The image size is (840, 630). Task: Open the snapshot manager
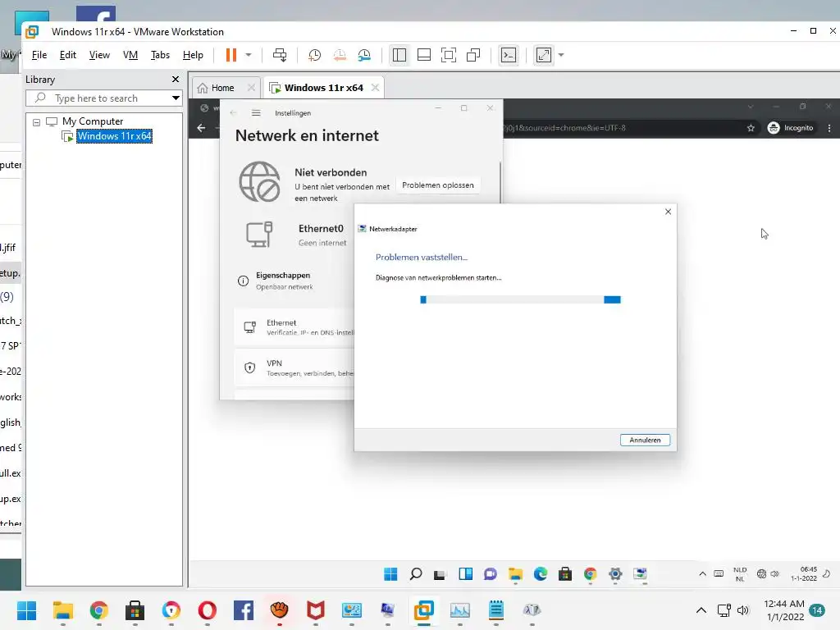click(x=364, y=55)
